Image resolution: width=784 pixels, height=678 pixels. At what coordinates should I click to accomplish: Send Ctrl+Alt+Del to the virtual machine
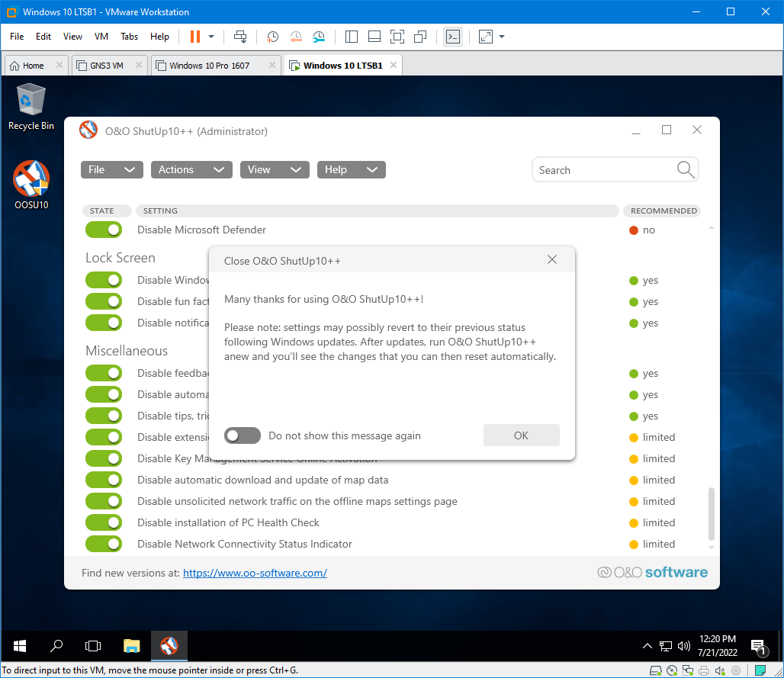pos(240,37)
